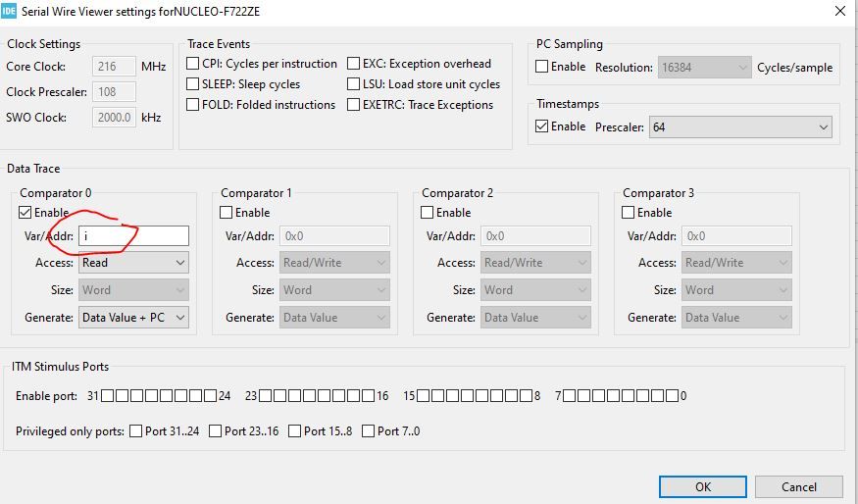The width and height of the screenshot is (858, 504).
Task: Toggle EXC exception overhead checkbox
Action: [x=354, y=64]
